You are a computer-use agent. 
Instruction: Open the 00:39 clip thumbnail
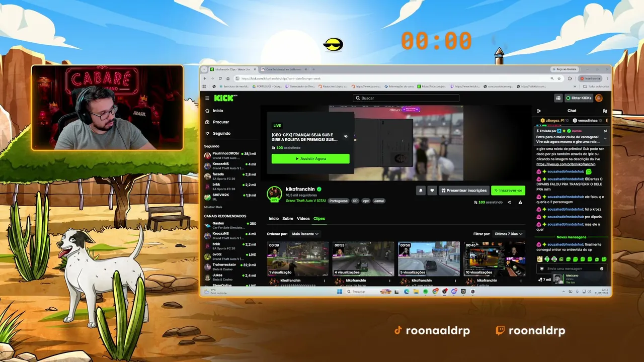[298, 258]
